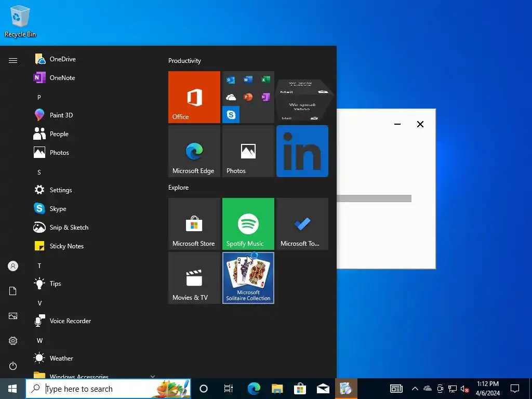Image resolution: width=532 pixels, height=399 pixels.
Task: Open the LinkedIn tile
Action: point(302,151)
